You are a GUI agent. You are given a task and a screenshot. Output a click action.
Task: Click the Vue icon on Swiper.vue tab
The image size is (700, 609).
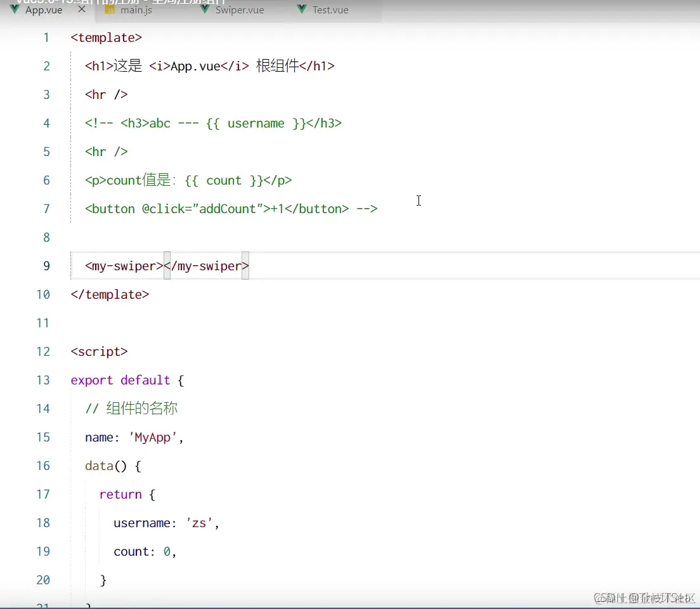(x=204, y=9)
